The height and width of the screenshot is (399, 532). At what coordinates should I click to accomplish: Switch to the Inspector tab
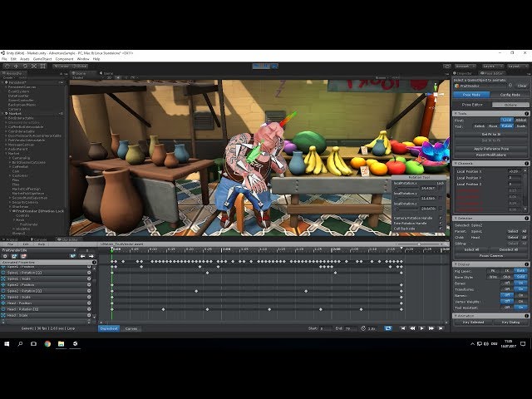[464, 73]
